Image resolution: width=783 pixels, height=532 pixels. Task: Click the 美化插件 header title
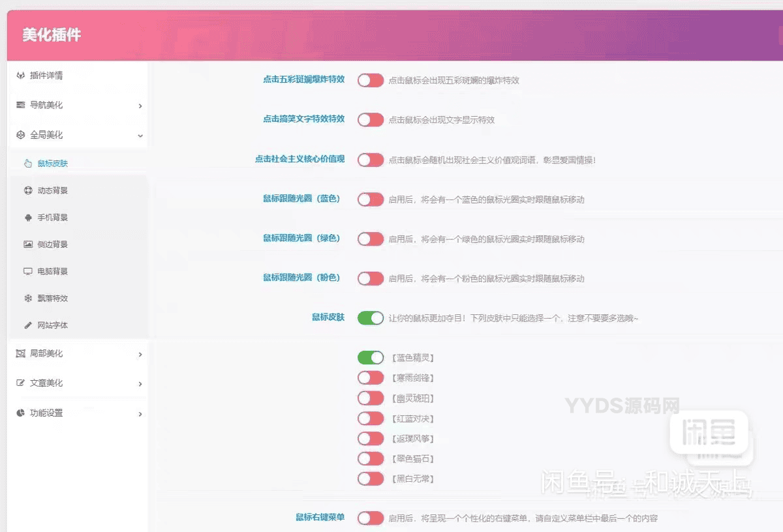tap(52, 35)
